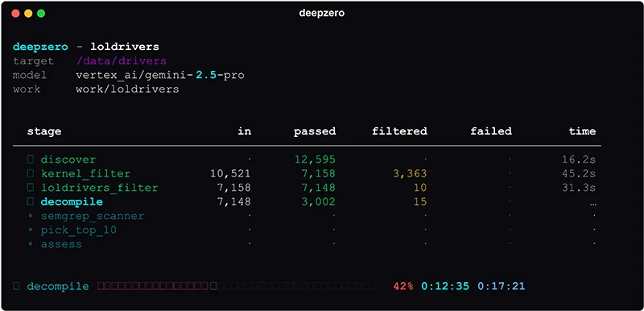Screen dimensions: 644x311
Task: Click the 3,363 filtered count
Action: [x=410, y=174]
